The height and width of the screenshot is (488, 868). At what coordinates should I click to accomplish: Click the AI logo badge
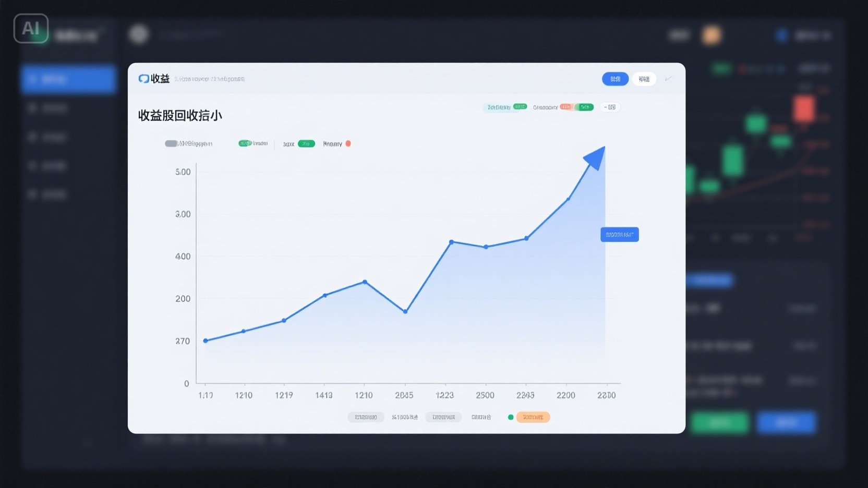(31, 28)
